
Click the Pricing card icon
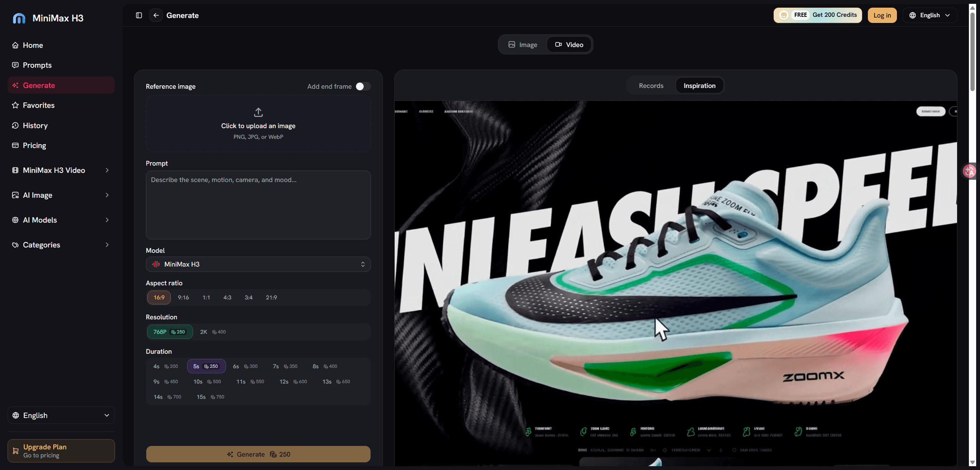click(x=15, y=145)
